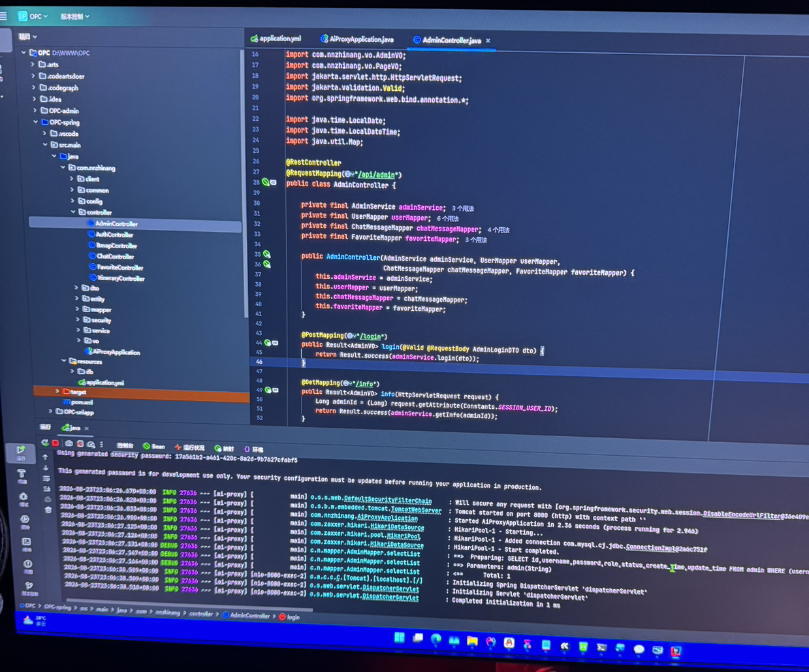Switch to the Bean tab

154,447
